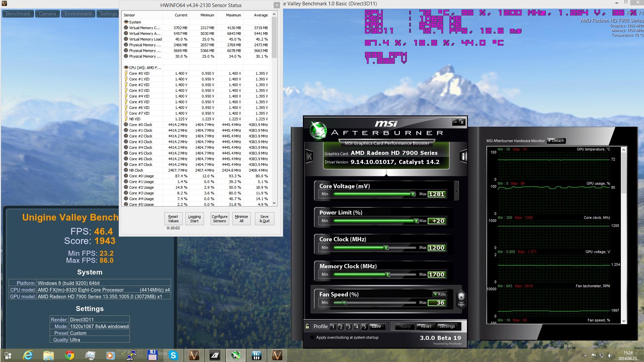Expand the Core Voltage dropdown arrow
The height and width of the screenshot is (362, 644).
(456, 191)
